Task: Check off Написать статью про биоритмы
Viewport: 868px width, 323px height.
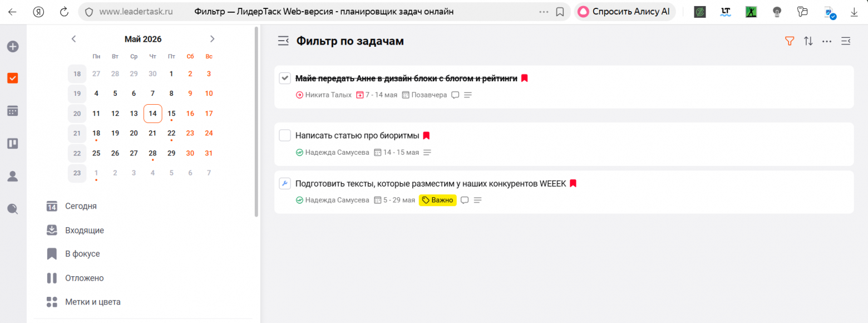Action: click(285, 135)
